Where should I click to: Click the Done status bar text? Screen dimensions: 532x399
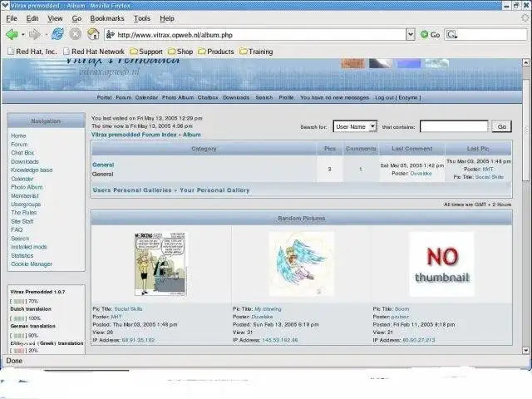[x=14, y=361]
